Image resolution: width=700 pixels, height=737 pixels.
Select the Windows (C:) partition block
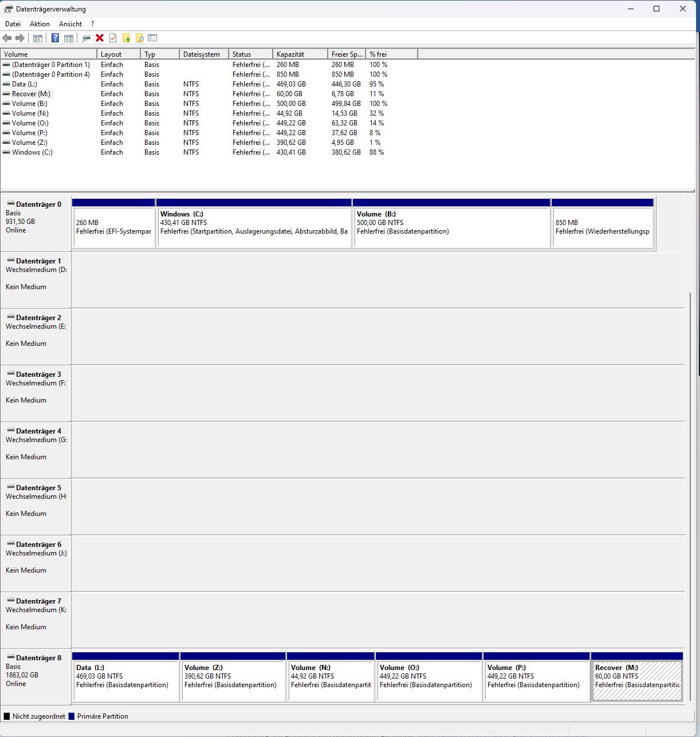[254, 223]
